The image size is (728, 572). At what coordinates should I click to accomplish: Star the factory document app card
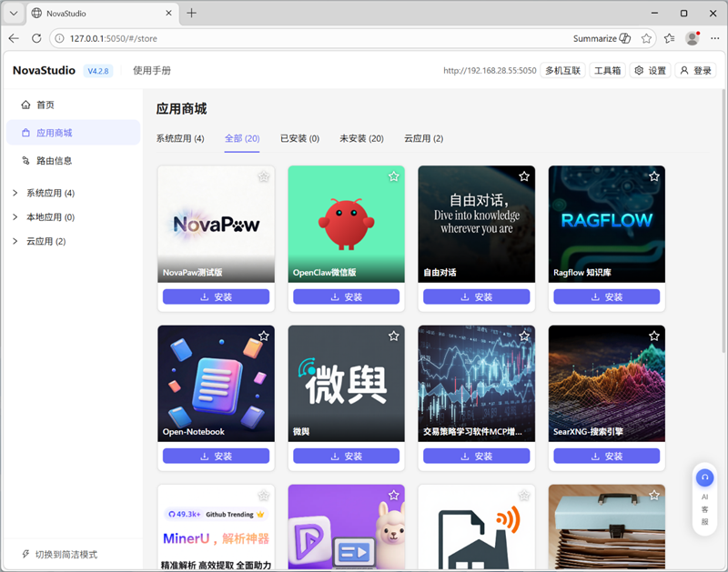pos(524,496)
